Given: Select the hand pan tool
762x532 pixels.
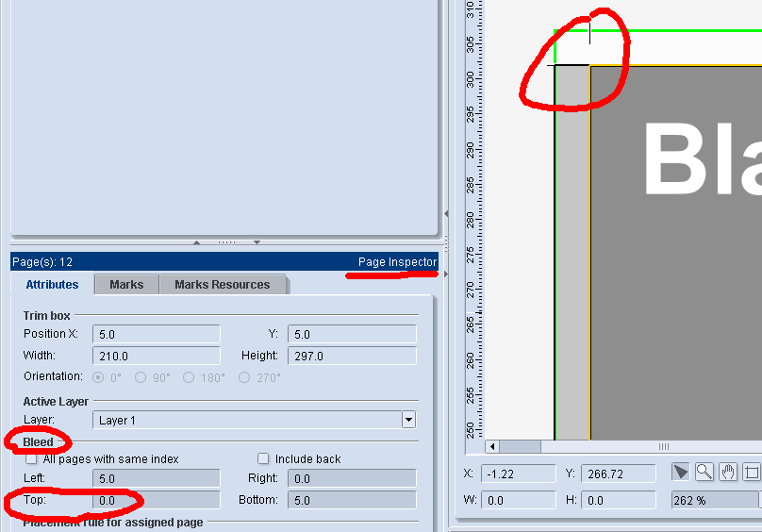Looking at the screenshot, I should 728,473.
